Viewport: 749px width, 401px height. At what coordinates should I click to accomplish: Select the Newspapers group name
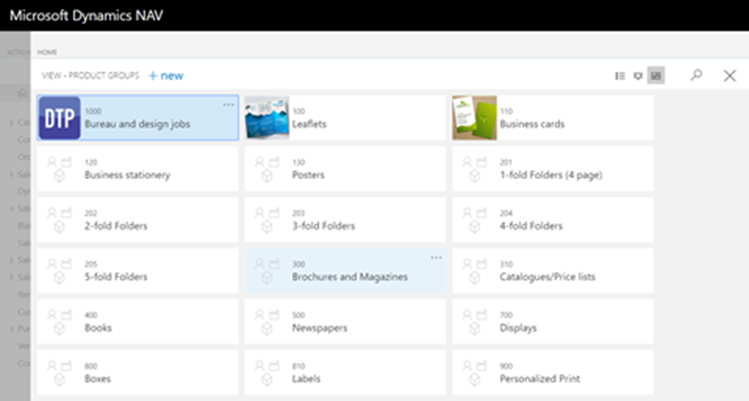[x=320, y=328]
